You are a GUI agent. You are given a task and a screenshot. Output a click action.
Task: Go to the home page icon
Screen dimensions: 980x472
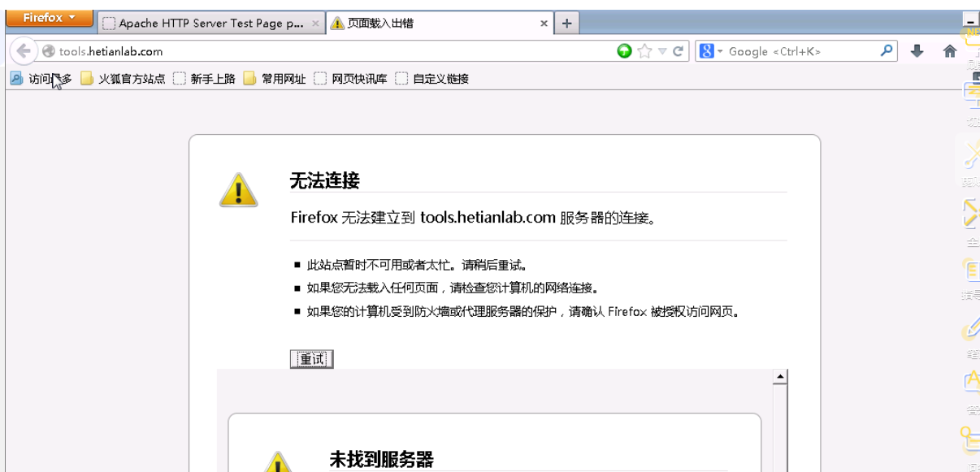[x=949, y=51]
